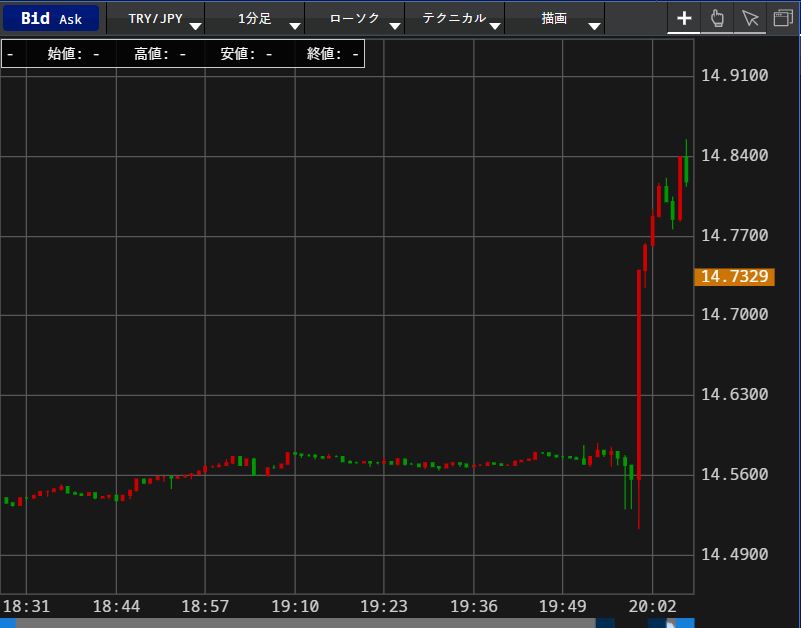
Task: Open the テクニカル indicators dropdown
Action: coord(455,19)
